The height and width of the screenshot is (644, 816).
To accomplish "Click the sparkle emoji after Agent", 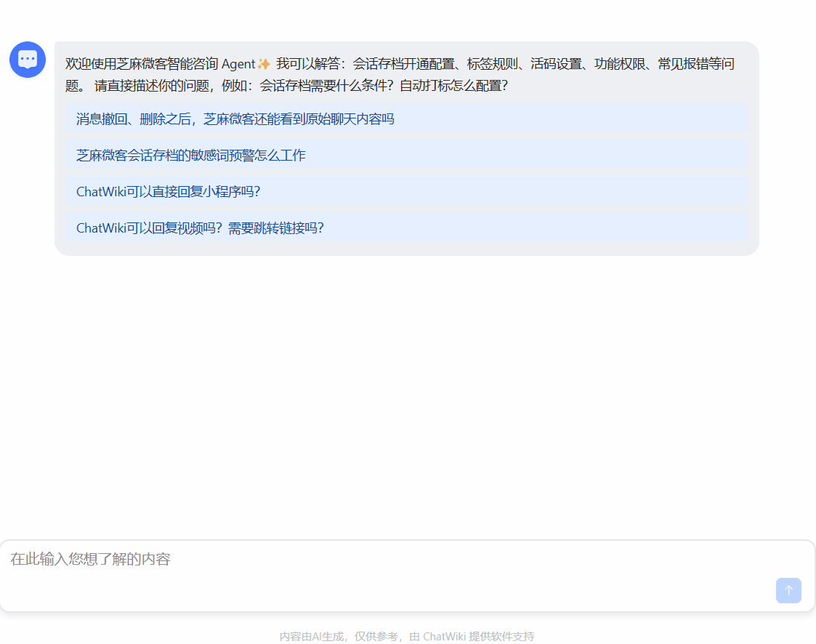I will [x=264, y=64].
